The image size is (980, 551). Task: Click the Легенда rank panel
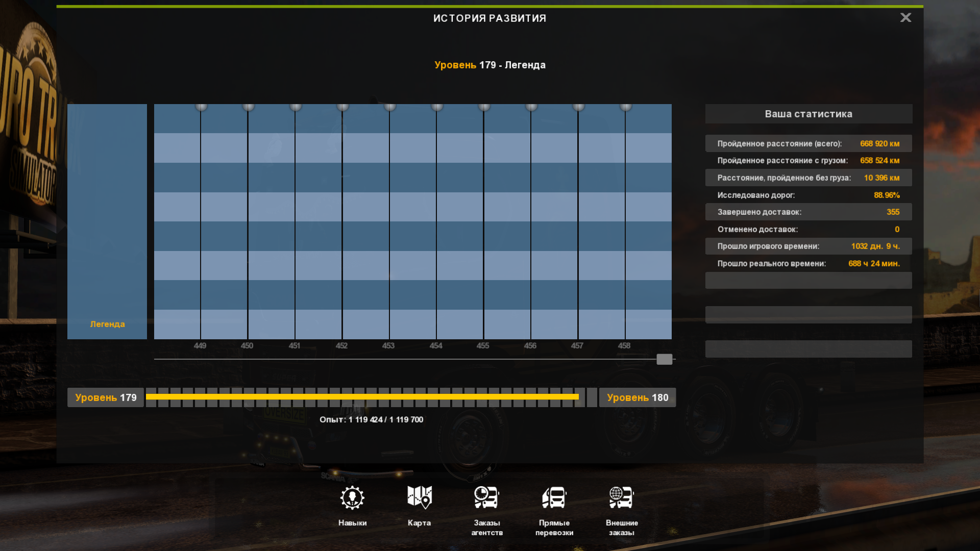[107, 221]
